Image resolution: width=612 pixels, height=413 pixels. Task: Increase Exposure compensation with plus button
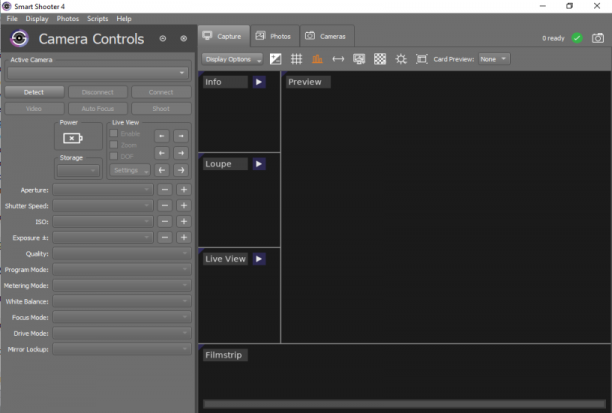coord(184,237)
